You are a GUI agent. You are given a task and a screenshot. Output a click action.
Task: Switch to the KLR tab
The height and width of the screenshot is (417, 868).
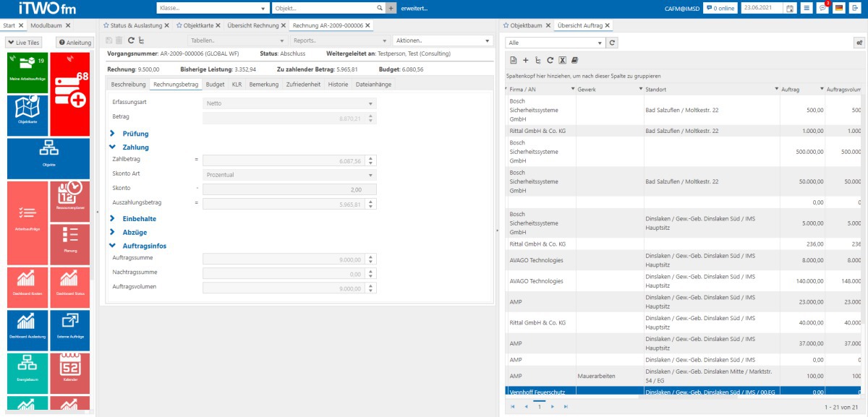tap(237, 85)
